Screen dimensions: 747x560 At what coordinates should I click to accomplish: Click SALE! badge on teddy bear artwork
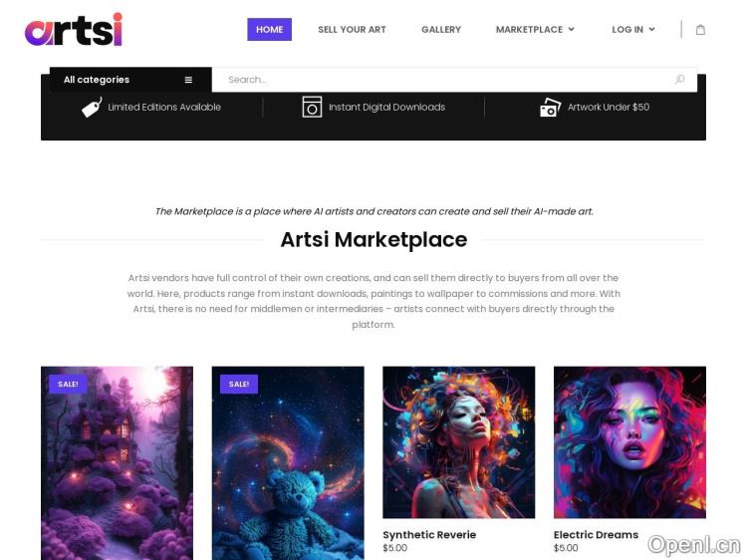coord(239,385)
